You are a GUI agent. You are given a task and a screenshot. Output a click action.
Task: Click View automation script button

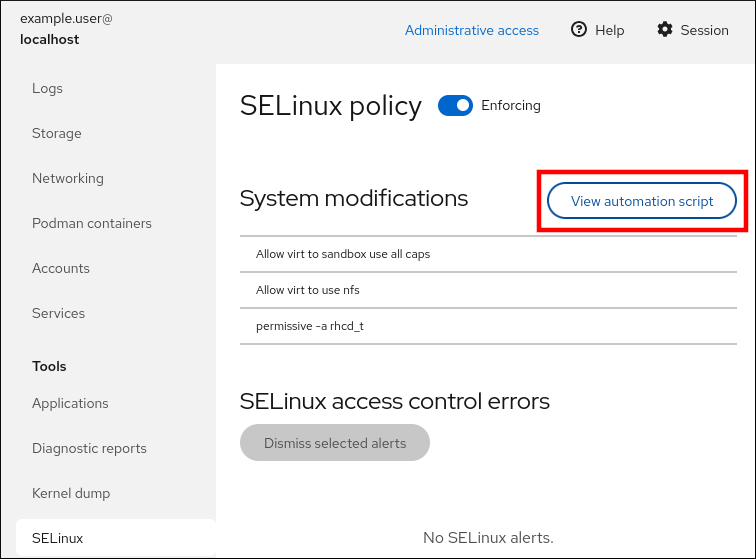pos(642,201)
